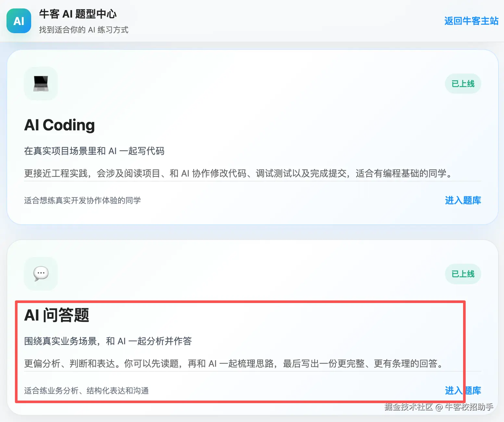Click the AI 问答题 long description paragraph
This screenshot has width=504, height=422.
pos(234,363)
